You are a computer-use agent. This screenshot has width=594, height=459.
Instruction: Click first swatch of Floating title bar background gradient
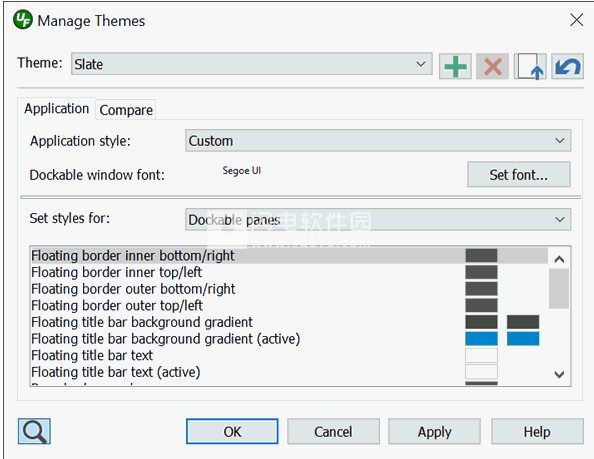[481, 322]
